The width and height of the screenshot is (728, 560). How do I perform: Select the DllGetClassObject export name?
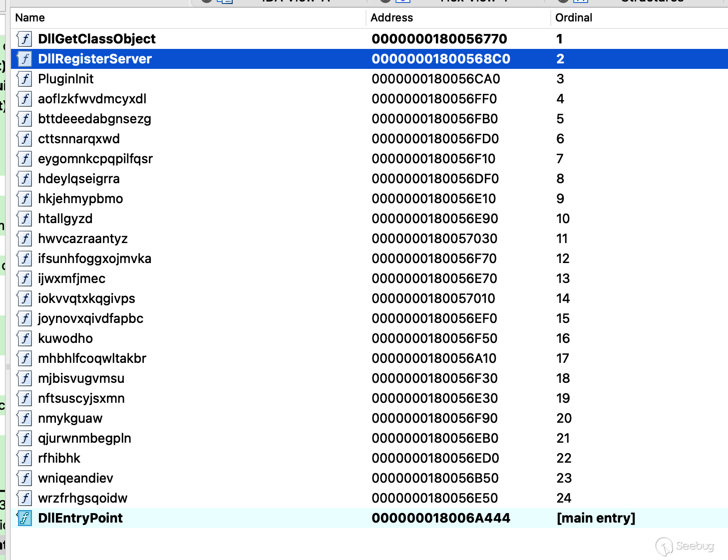coord(97,38)
